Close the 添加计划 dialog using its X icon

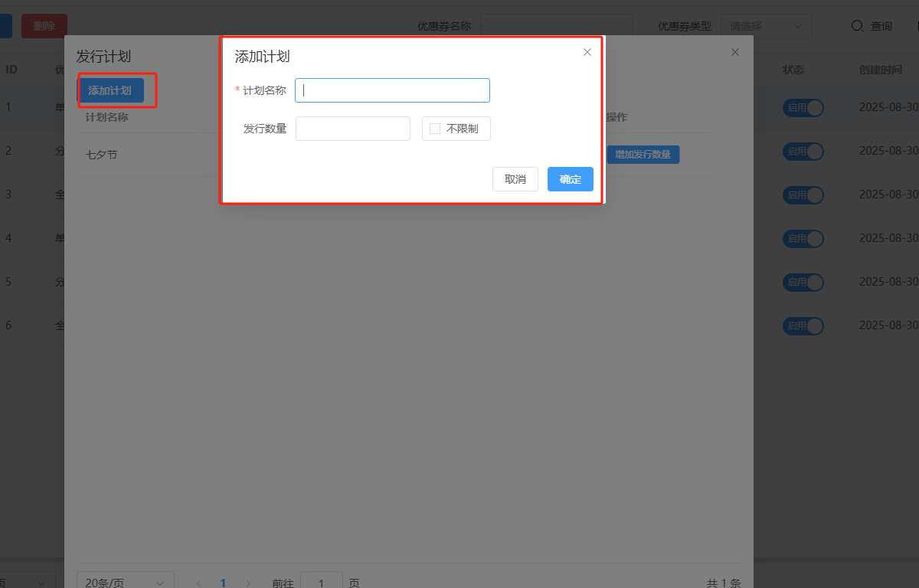587,52
